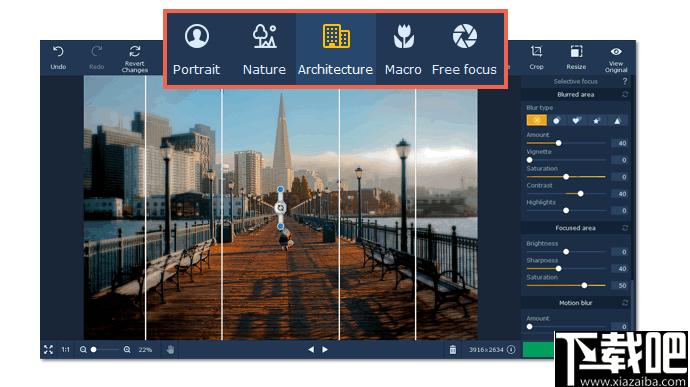Go to the next image arrow
This screenshot has height=387, width=690.
click(x=325, y=350)
